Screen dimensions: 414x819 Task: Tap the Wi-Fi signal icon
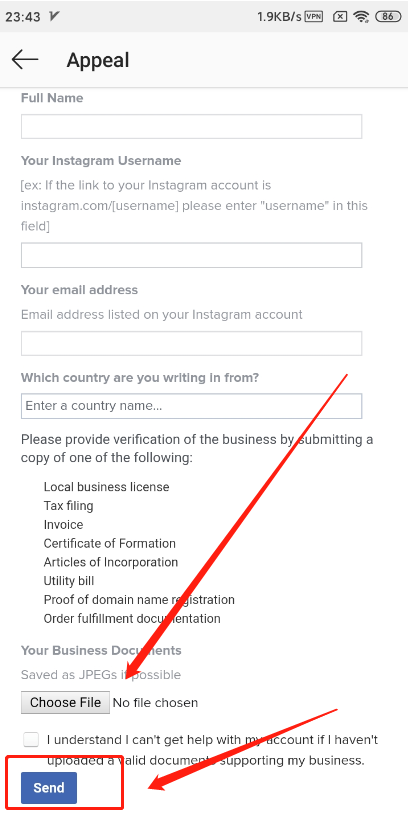tap(361, 16)
